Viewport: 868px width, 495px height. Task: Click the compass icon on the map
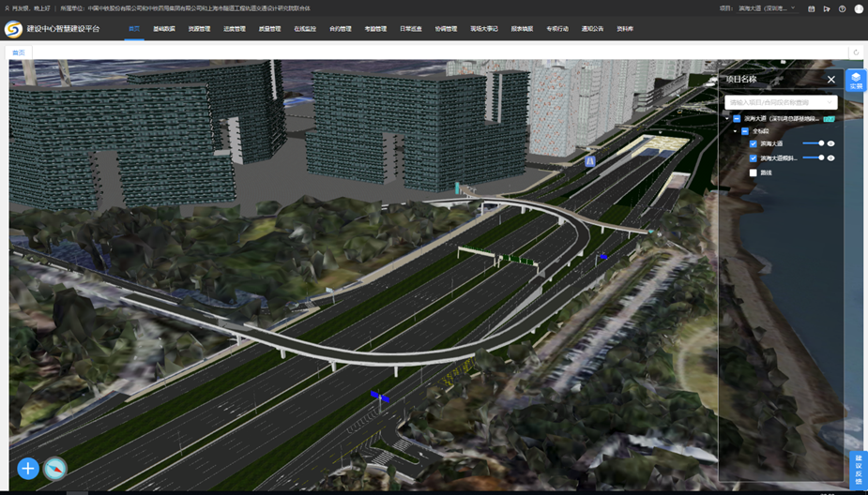[55, 469]
